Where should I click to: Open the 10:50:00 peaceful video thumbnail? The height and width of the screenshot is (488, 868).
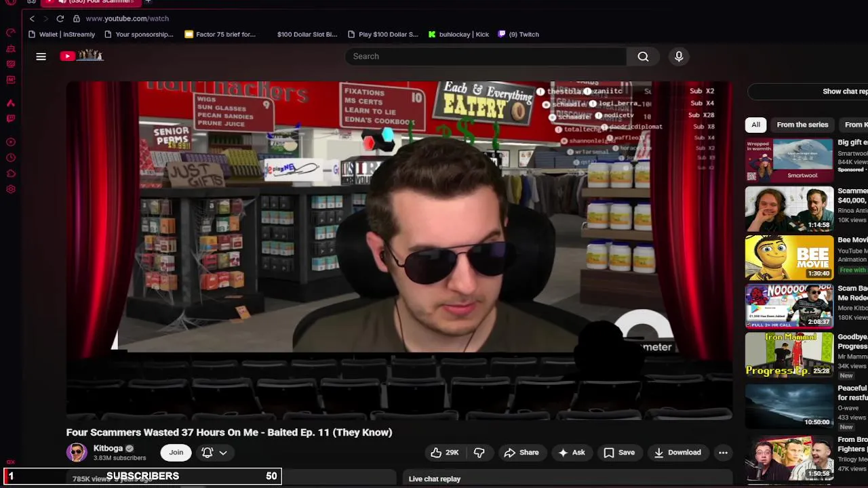coord(789,405)
